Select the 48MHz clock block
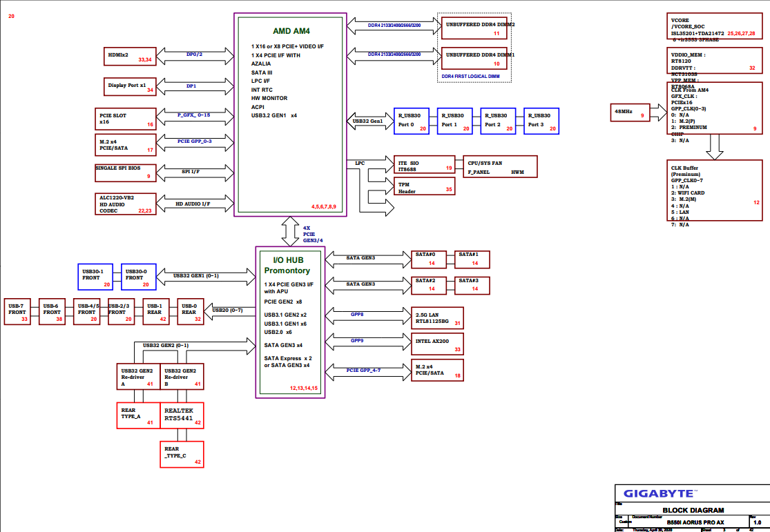The width and height of the screenshot is (770, 532). 630,112
